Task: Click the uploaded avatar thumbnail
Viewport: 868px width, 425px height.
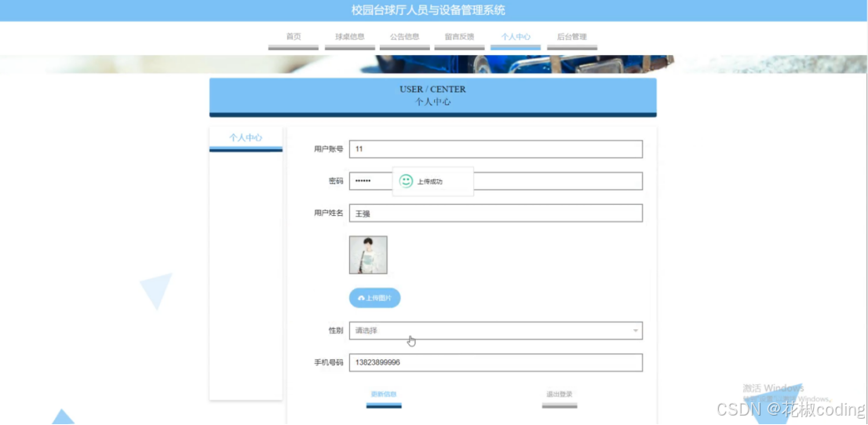Action: click(x=368, y=255)
